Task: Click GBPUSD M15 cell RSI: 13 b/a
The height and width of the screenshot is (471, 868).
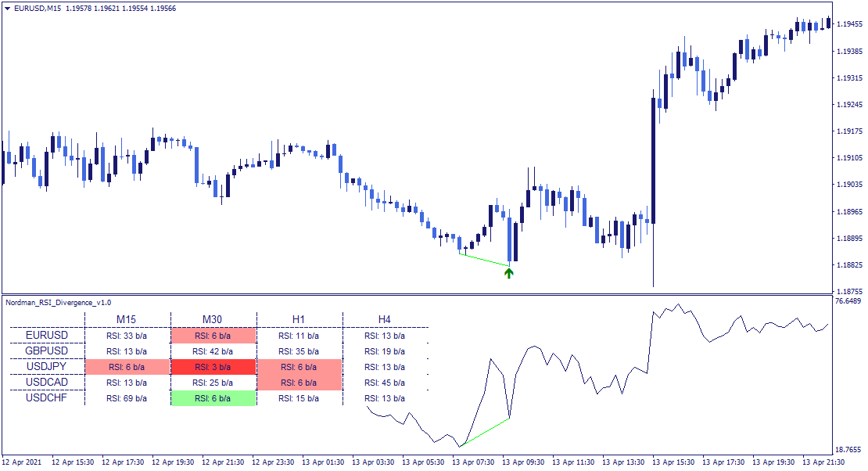Action: tap(127, 351)
